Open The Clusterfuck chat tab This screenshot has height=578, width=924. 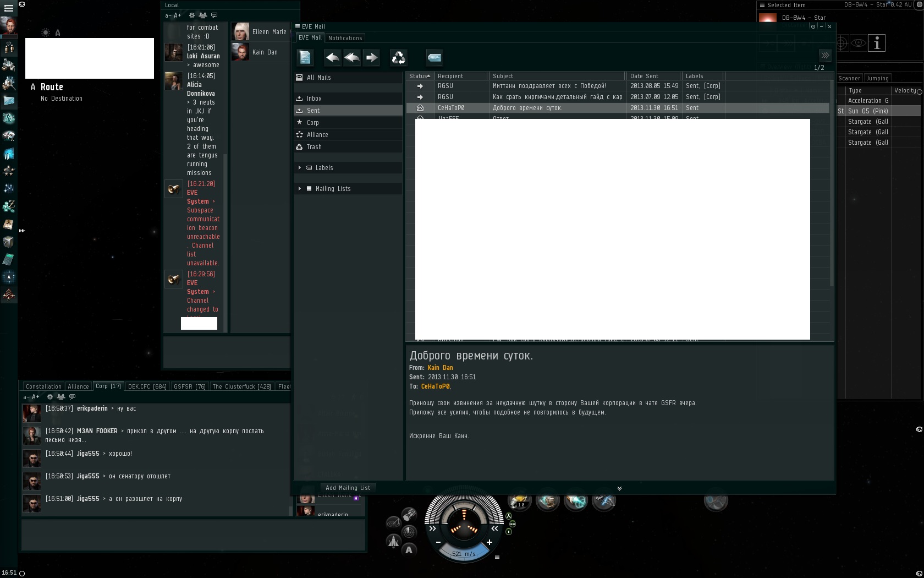pyautogui.click(x=242, y=386)
